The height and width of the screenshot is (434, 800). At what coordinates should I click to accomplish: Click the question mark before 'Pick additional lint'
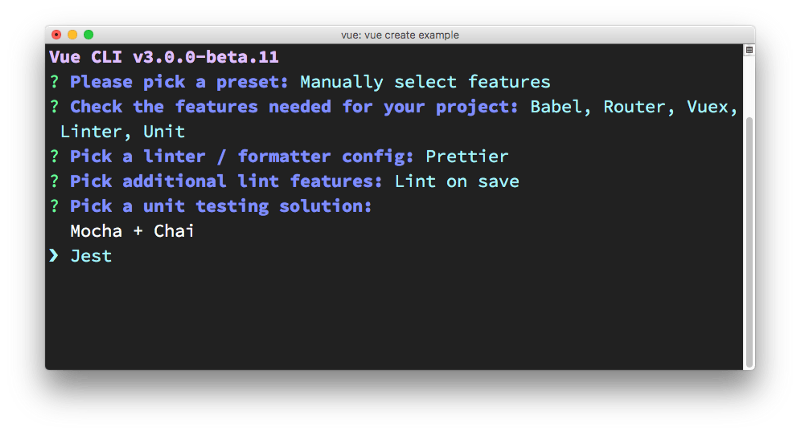click(55, 181)
